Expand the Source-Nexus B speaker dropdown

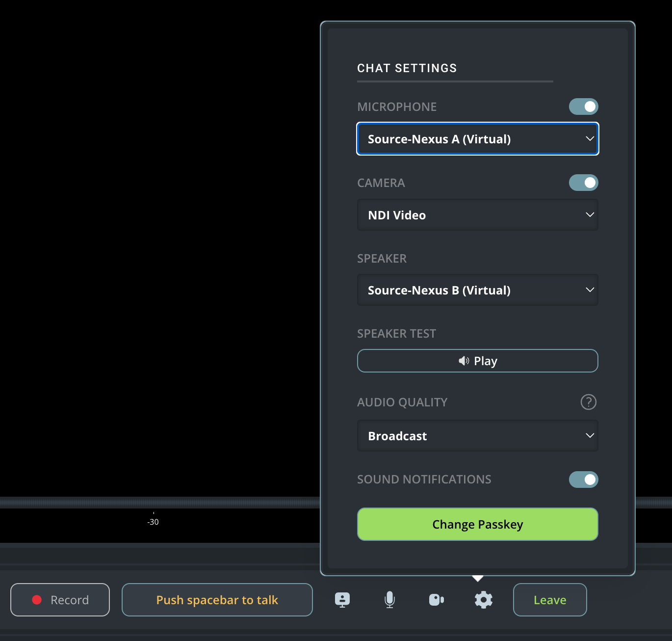pyautogui.click(x=477, y=290)
